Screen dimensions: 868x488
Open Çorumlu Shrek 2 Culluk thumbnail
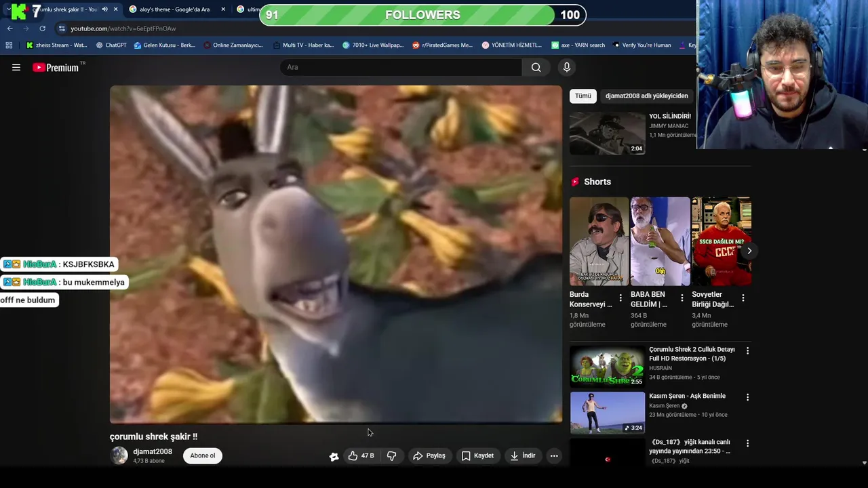(x=607, y=366)
